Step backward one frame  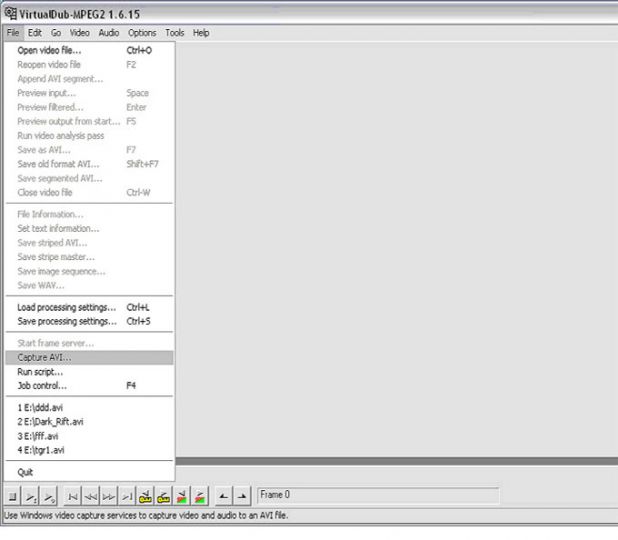click(91, 496)
